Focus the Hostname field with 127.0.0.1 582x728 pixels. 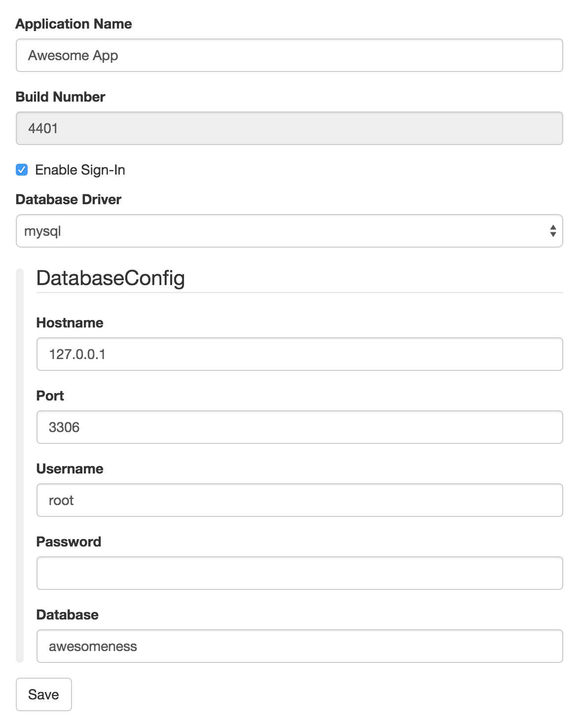coord(300,354)
